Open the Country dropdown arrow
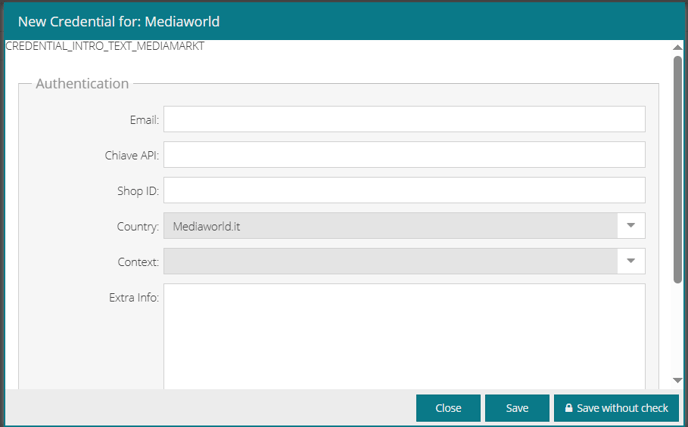Image resolution: width=688 pixels, height=427 pixels. point(631,226)
